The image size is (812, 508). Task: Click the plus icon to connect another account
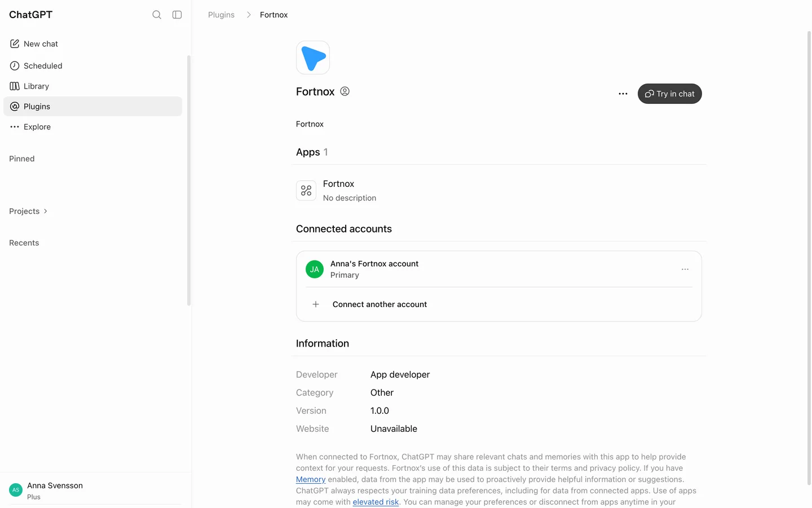[316, 304]
